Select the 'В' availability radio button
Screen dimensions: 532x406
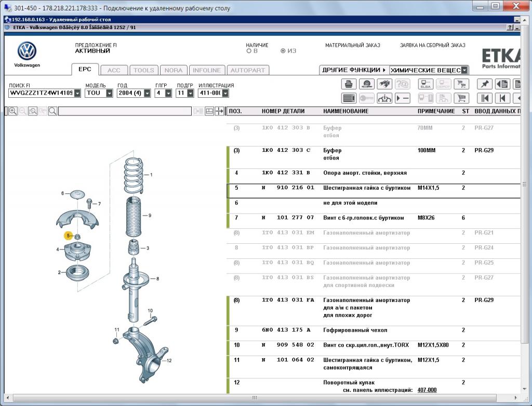(249, 51)
